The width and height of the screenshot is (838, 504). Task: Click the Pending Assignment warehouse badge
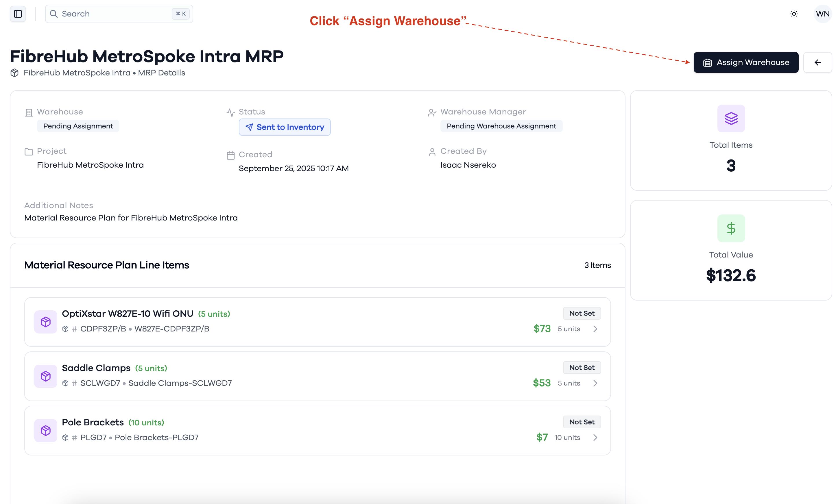[x=78, y=126]
